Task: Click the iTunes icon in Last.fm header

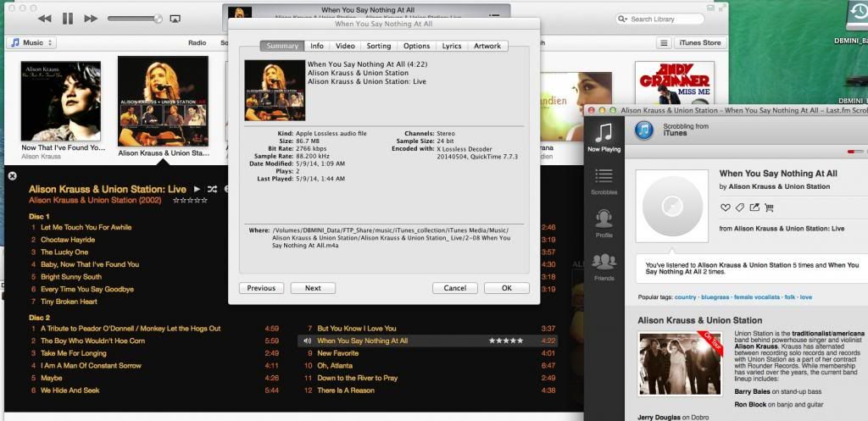Action: 644,130
